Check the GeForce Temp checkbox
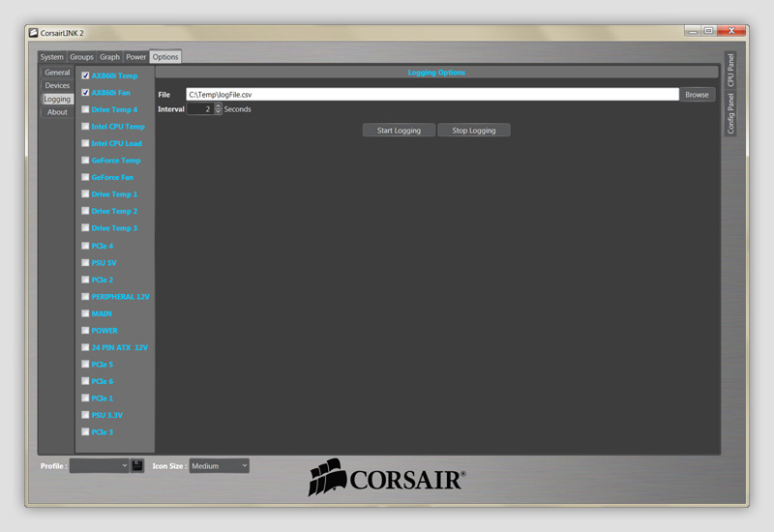Screen dimensions: 774x532 pyautogui.click(x=85, y=160)
